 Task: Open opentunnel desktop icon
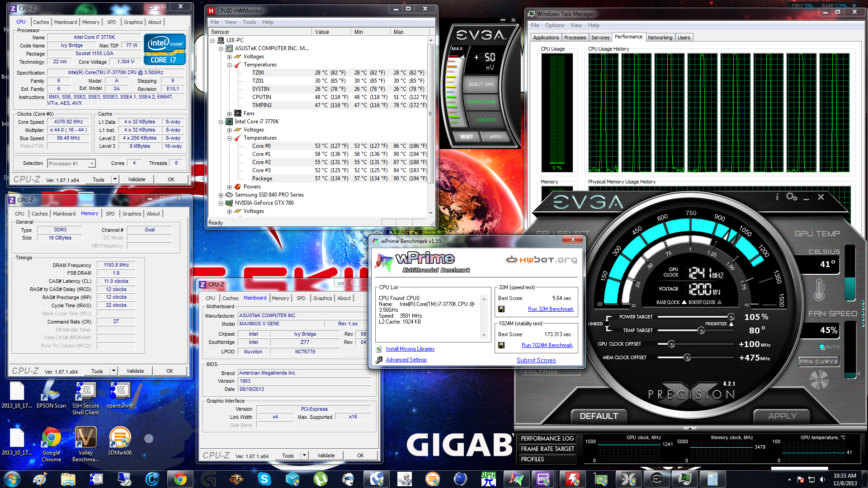(120, 395)
